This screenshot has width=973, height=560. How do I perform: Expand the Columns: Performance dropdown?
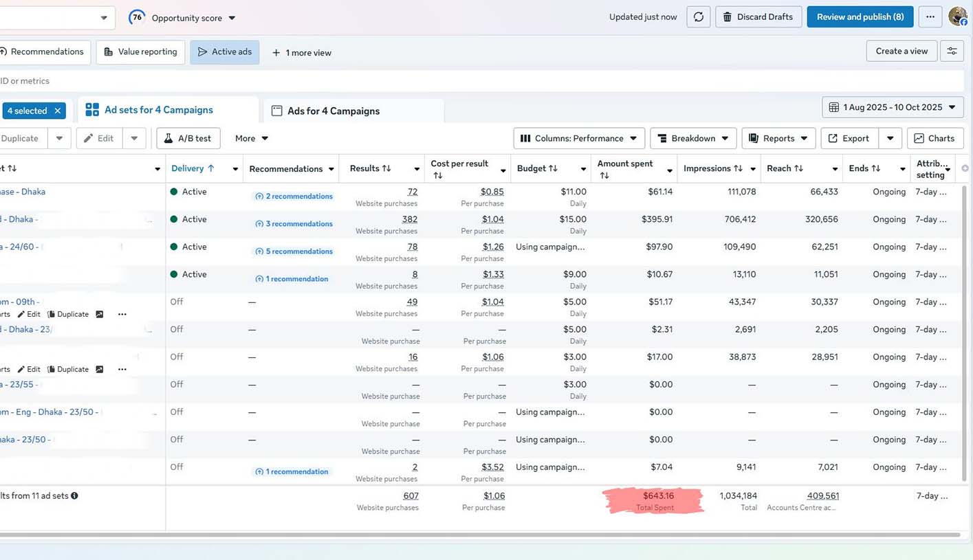tap(579, 138)
